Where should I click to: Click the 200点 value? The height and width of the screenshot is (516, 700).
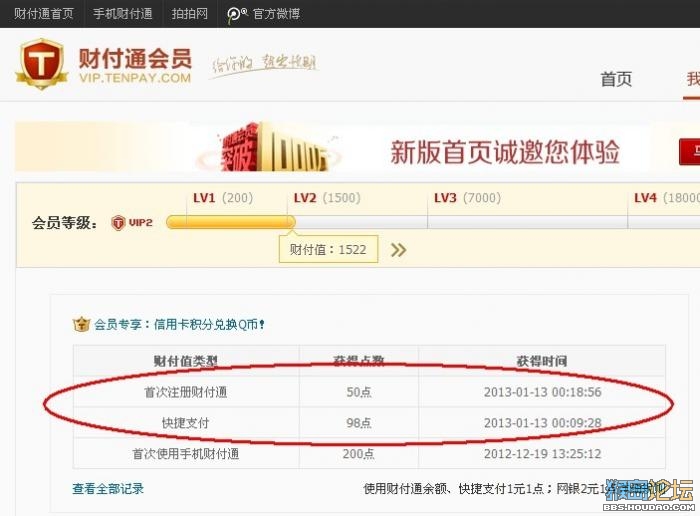pos(358,454)
